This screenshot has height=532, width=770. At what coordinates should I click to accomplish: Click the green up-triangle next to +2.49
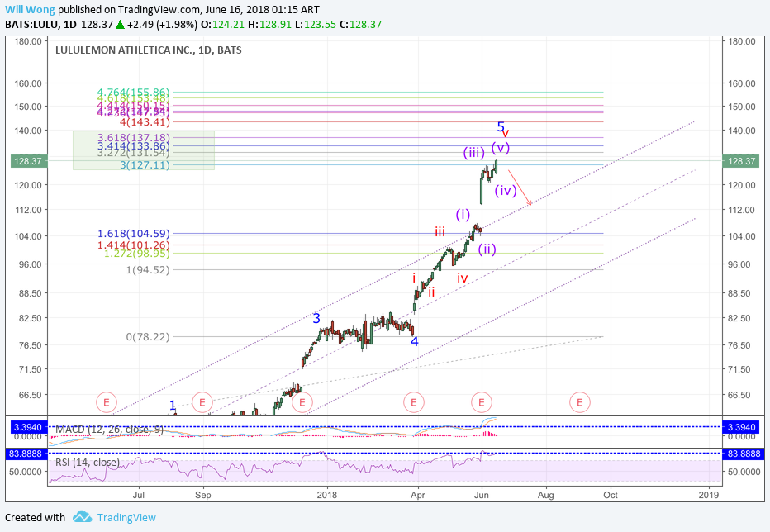click(120, 24)
